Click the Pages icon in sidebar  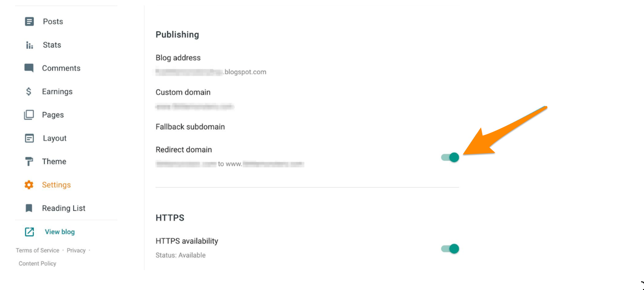pyautogui.click(x=29, y=115)
